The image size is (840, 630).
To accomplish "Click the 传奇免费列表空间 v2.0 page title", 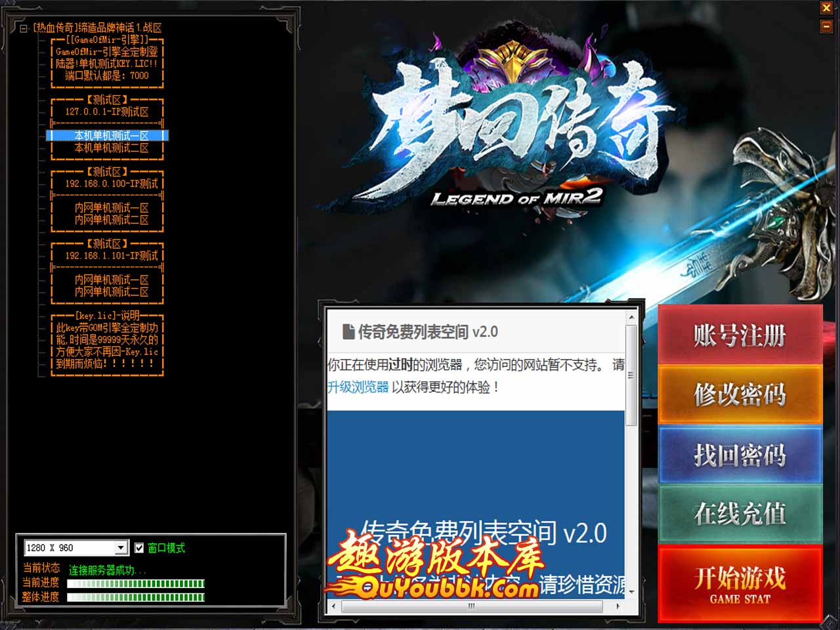I will pos(428,332).
